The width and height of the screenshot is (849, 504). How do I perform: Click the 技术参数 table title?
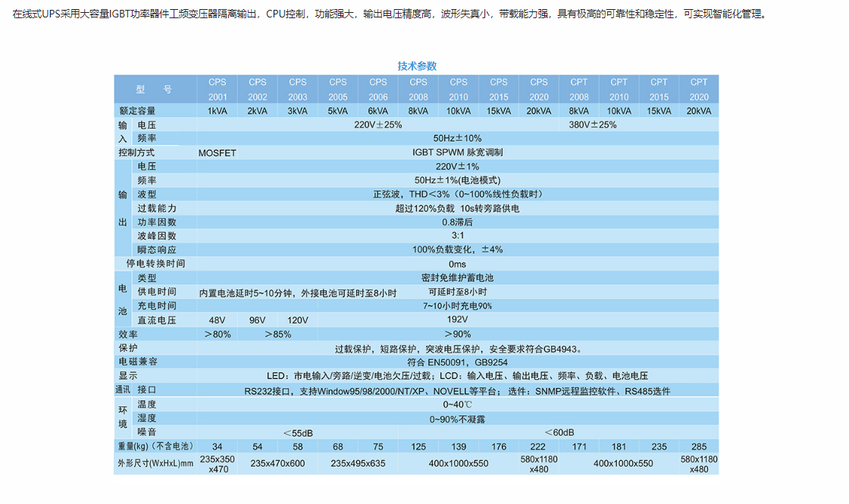[x=417, y=66]
